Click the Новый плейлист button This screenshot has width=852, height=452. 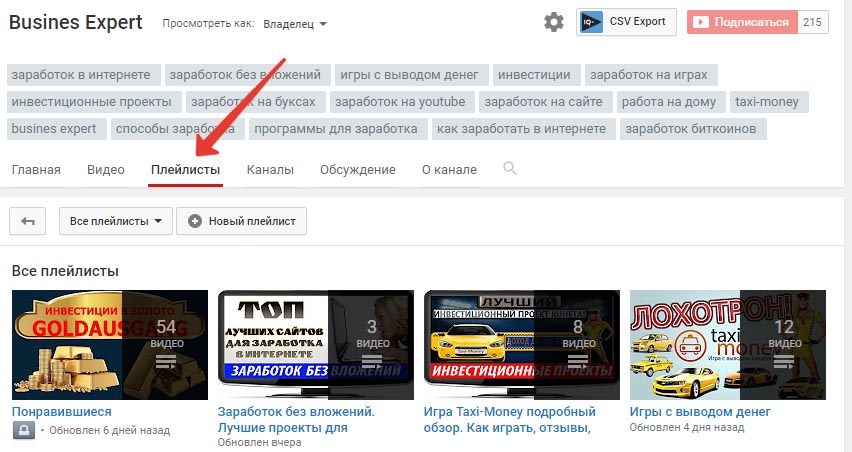pyautogui.click(x=241, y=221)
